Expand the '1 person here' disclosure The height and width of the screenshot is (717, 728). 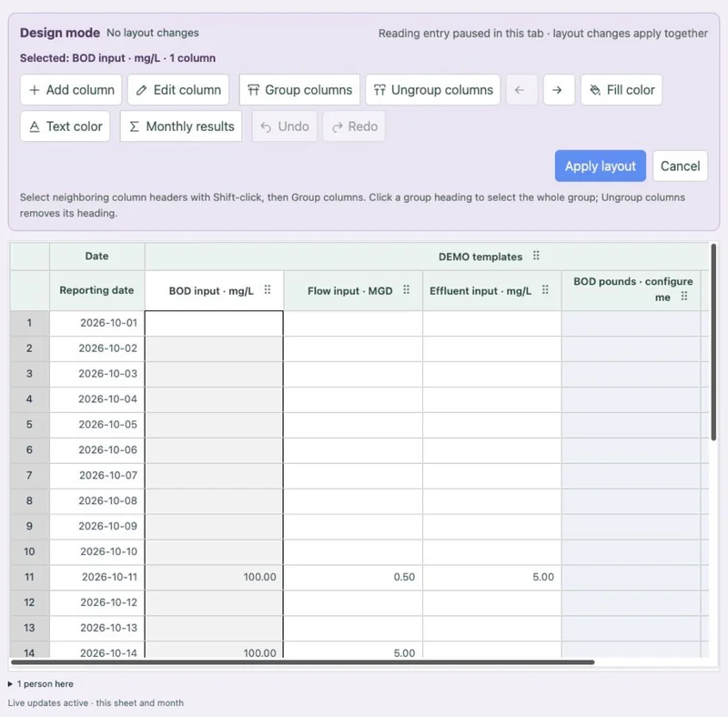coord(40,683)
